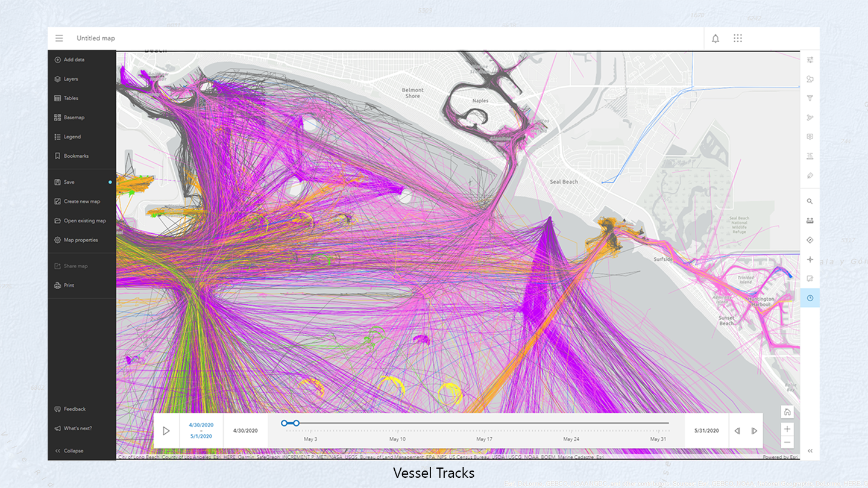This screenshot has height=488, width=868.
Task: Open the notifications bell
Action: 715,38
